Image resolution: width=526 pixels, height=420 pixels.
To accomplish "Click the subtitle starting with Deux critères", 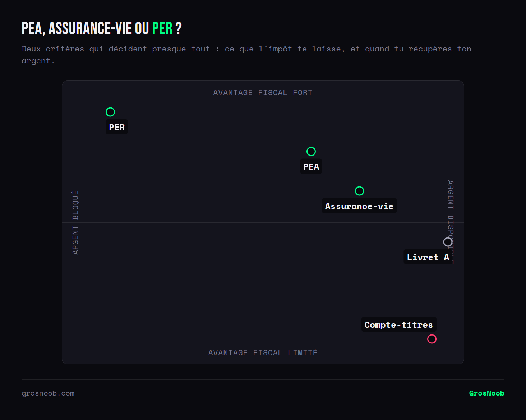I will pyautogui.click(x=246, y=55).
